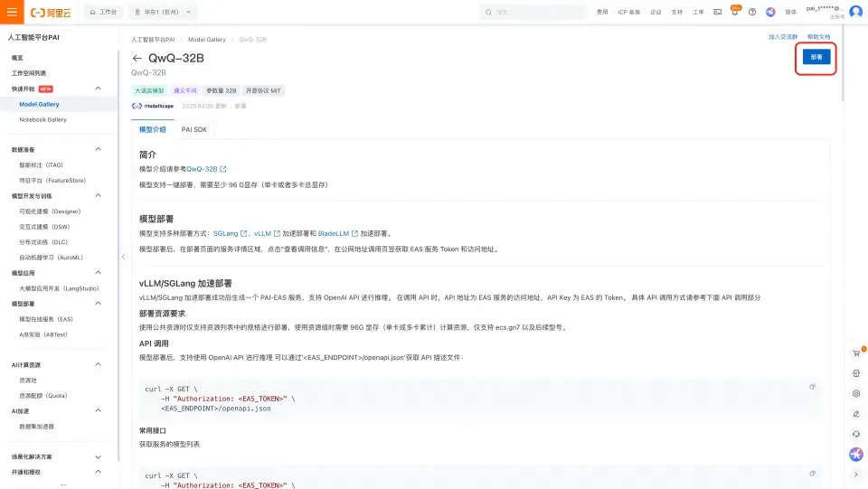Viewport: 868px width, 489px height.
Task: Select Model Gallery in sidebar
Action: tap(39, 104)
